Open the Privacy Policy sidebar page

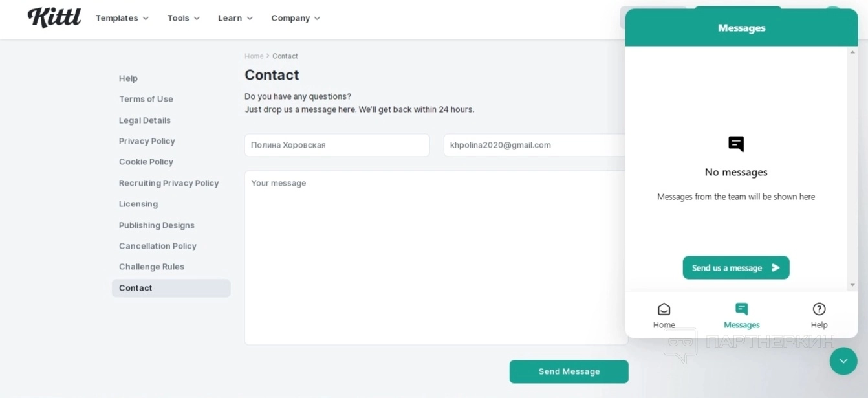pyautogui.click(x=147, y=141)
